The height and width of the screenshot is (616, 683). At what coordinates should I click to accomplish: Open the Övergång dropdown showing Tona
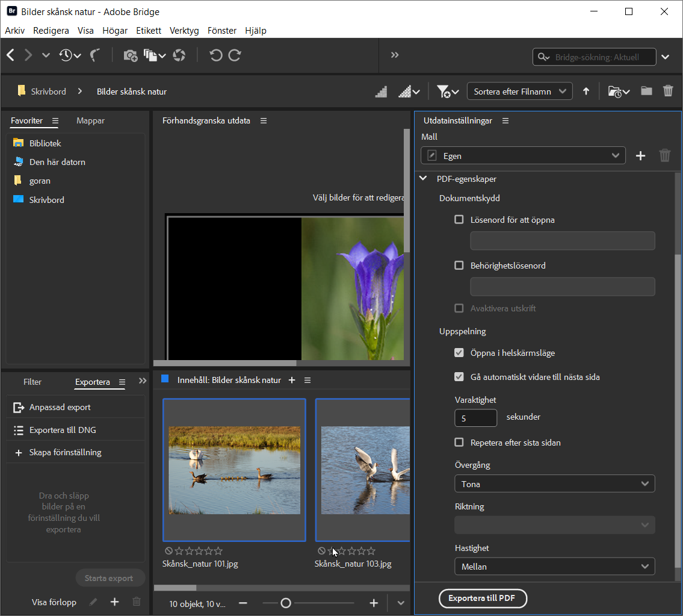point(554,484)
